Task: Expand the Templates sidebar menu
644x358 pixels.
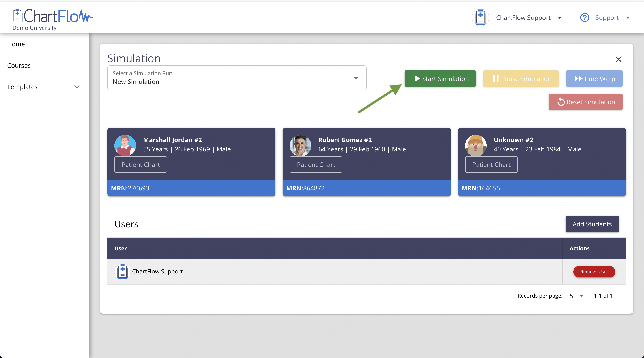Action: [x=77, y=87]
